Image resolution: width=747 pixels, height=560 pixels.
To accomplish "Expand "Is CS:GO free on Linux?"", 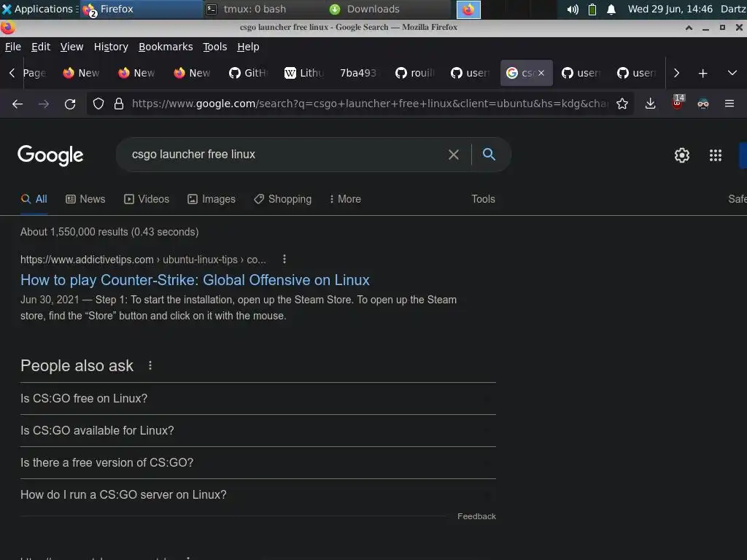I will pos(258,399).
